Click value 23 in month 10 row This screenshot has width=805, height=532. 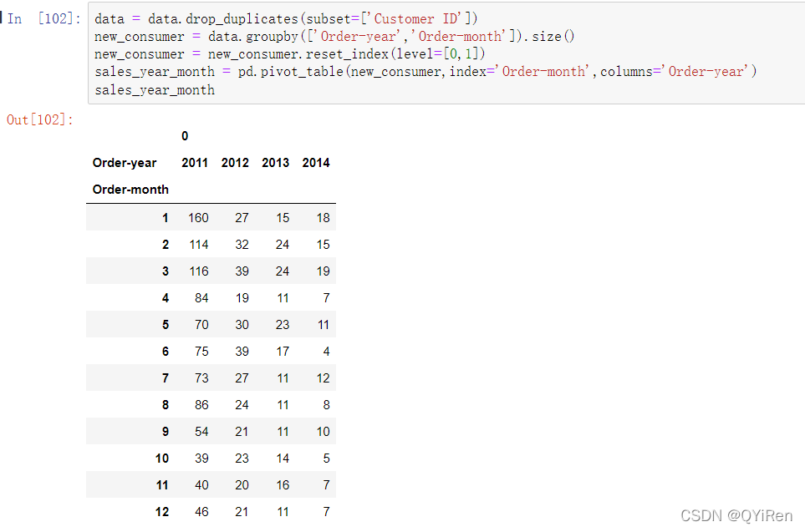[x=242, y=459]
